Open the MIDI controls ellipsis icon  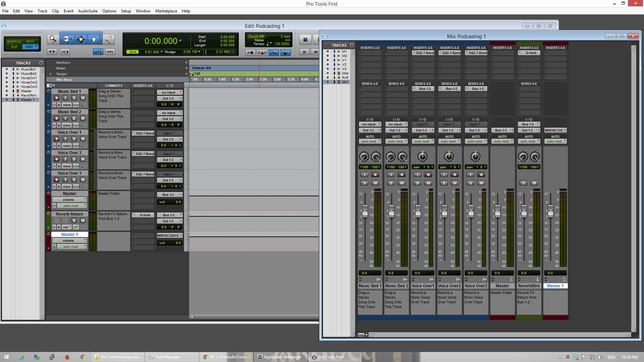110,52
